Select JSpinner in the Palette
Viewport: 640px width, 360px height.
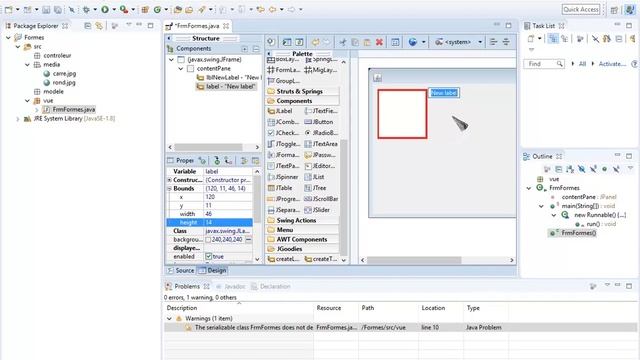pyautogui.click(x=283, y=177)
